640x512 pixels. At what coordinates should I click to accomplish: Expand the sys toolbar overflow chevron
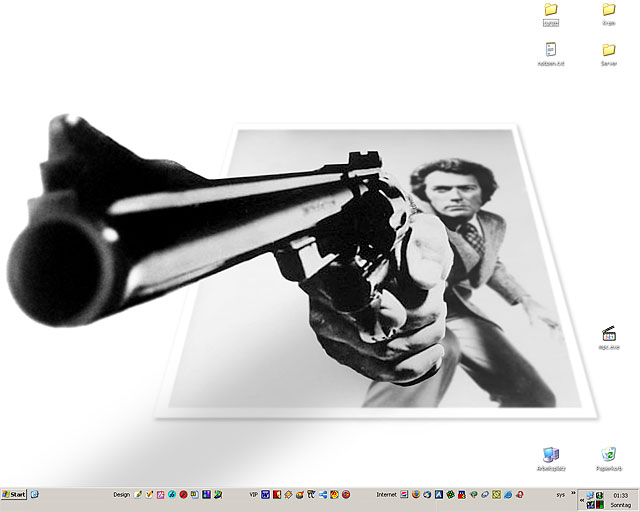pos(573,492)
